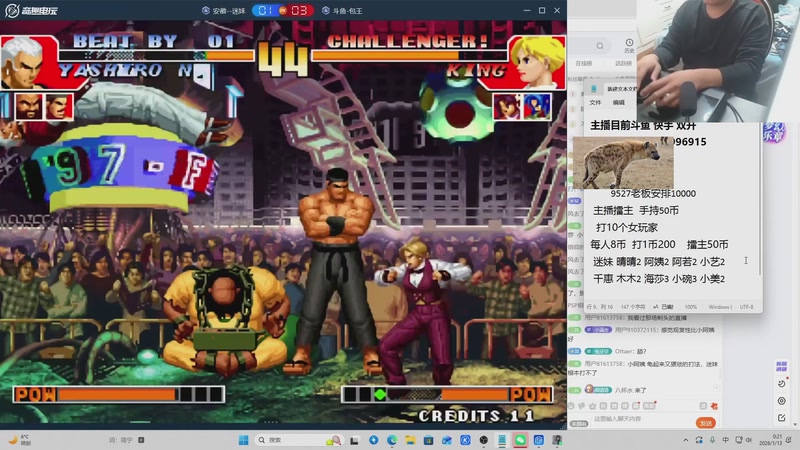Show hidden system tray icons
Image resolution: width=800 pixels, height=450 pixels.
[685, 440]
